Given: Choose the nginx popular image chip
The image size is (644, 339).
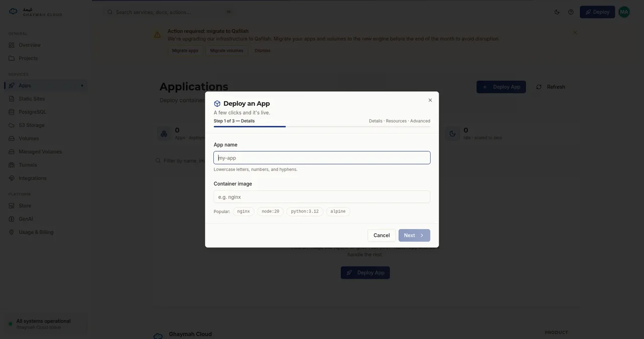Looking at the screenshot, I should coord(244,212).
